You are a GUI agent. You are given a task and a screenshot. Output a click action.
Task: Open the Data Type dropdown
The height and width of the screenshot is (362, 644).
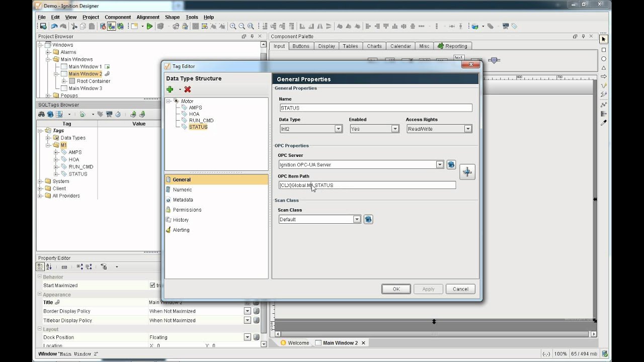click(339, 129)
